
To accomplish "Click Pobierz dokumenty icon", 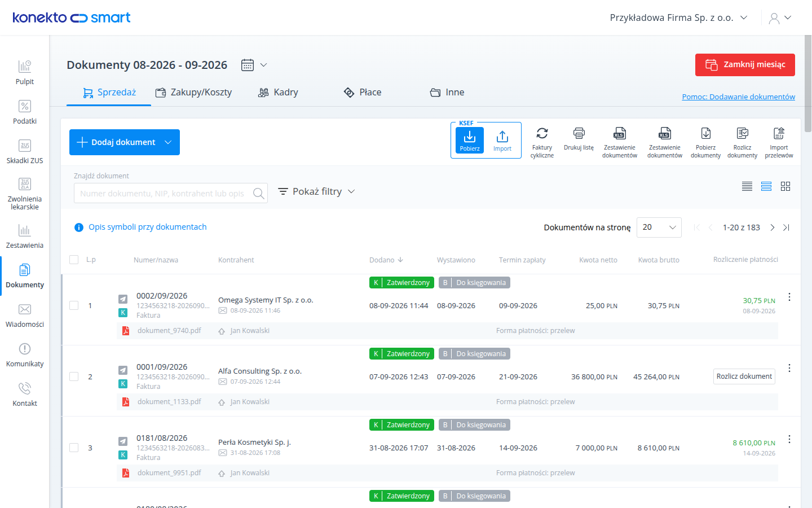I will click(x=705, y=142).
